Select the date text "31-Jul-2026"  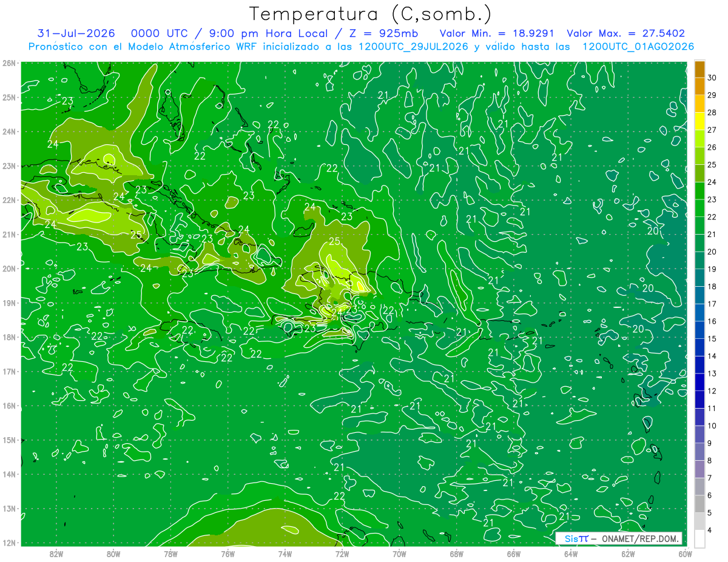pos(76,33)
